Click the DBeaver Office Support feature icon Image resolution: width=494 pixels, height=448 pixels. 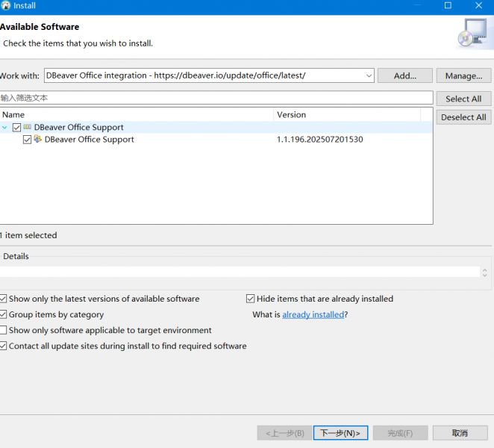tap(38, 140)
